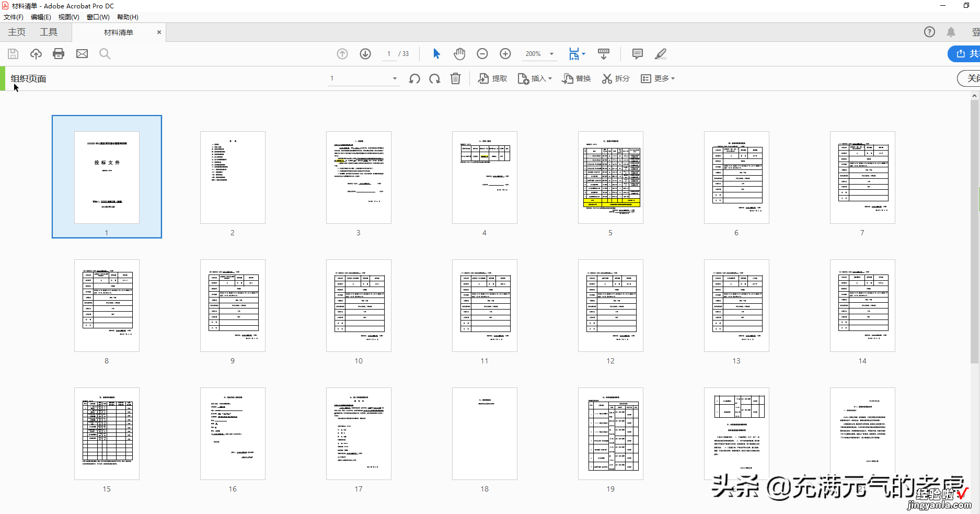980x514 pixels.
Task: Switch to the 工具 tools tab
Action: [x=49, y=32]
